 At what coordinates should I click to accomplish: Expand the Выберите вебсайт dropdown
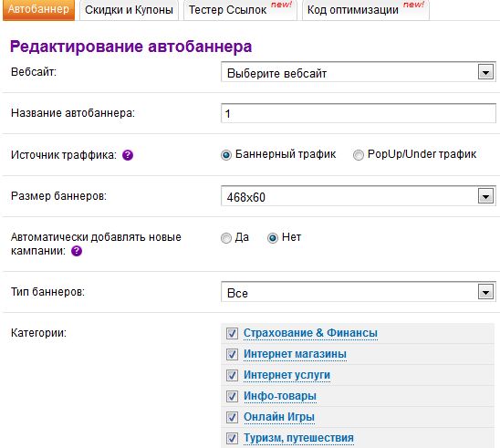tap(358, 73)
